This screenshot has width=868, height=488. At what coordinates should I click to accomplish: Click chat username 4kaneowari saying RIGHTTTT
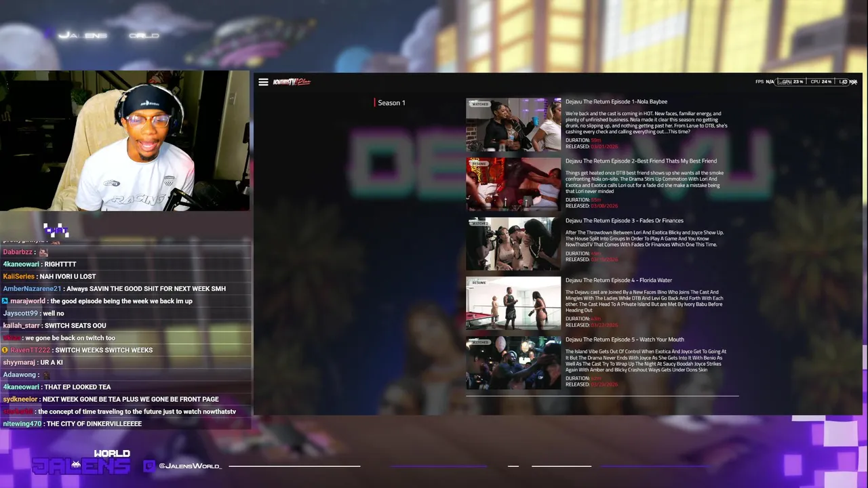(x=20, y=264)
